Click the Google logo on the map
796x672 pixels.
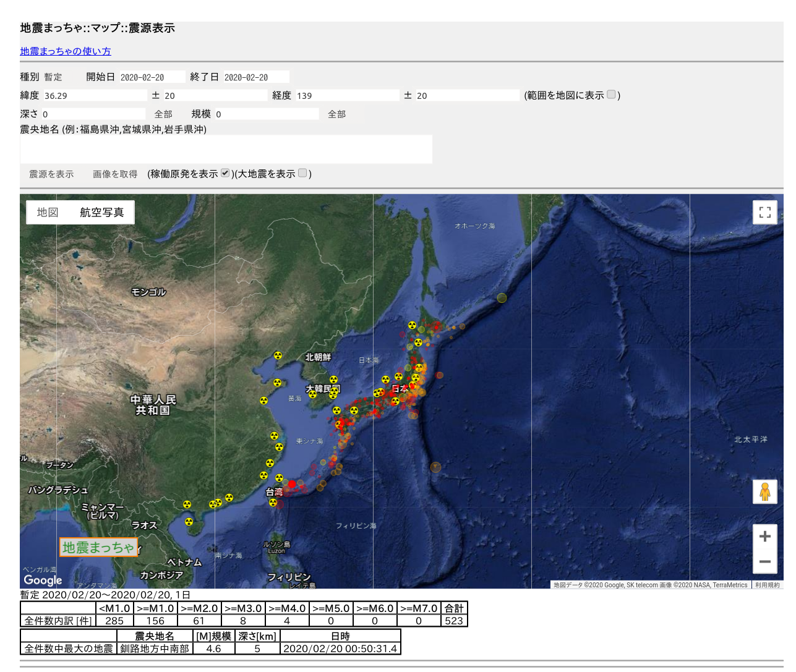click(x=43, y=580)
